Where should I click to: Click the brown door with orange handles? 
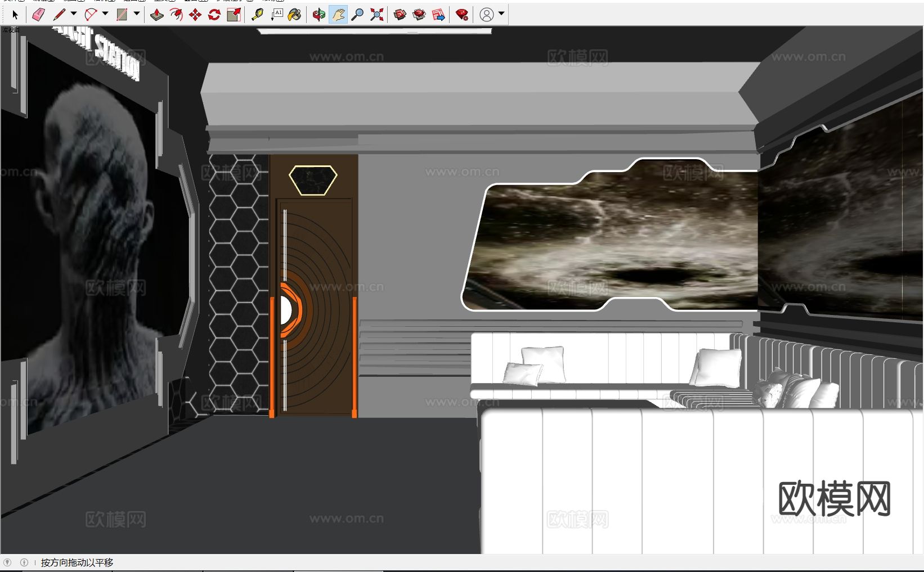315,308
